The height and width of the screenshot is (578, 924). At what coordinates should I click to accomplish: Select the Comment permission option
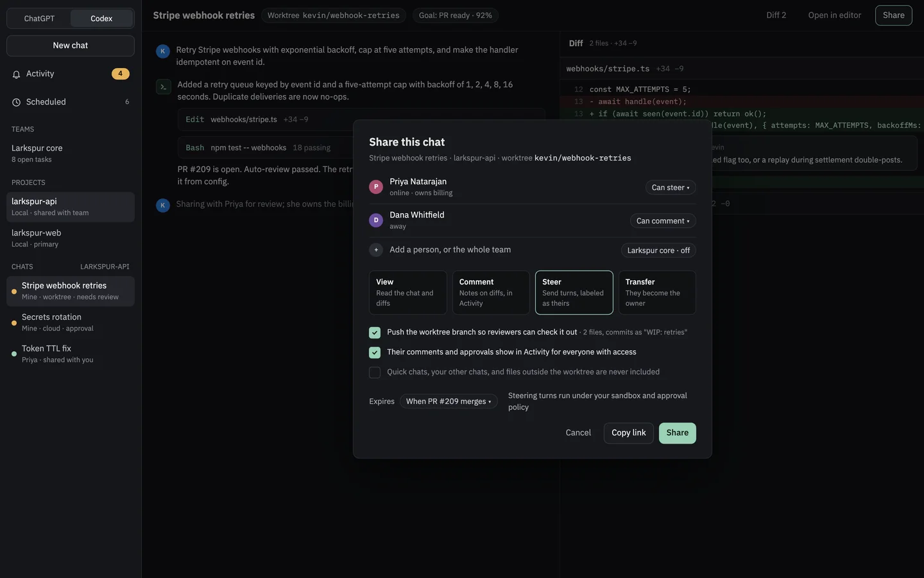(x=491, y=293)
